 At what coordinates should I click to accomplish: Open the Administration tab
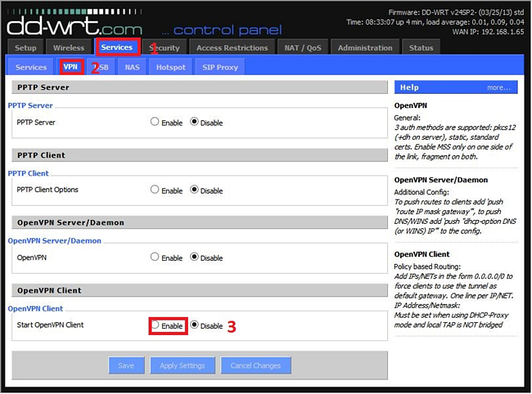tap(365, 47)
